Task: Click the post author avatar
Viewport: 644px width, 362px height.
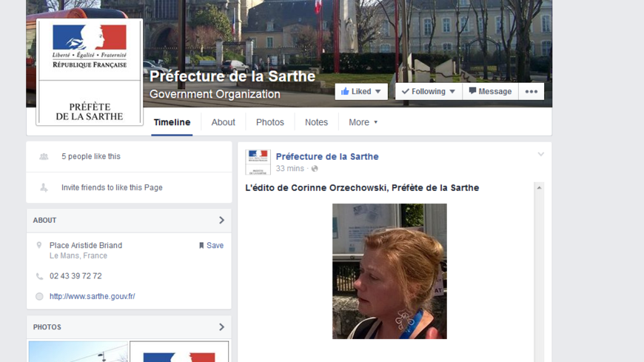Action: point(258,162)
